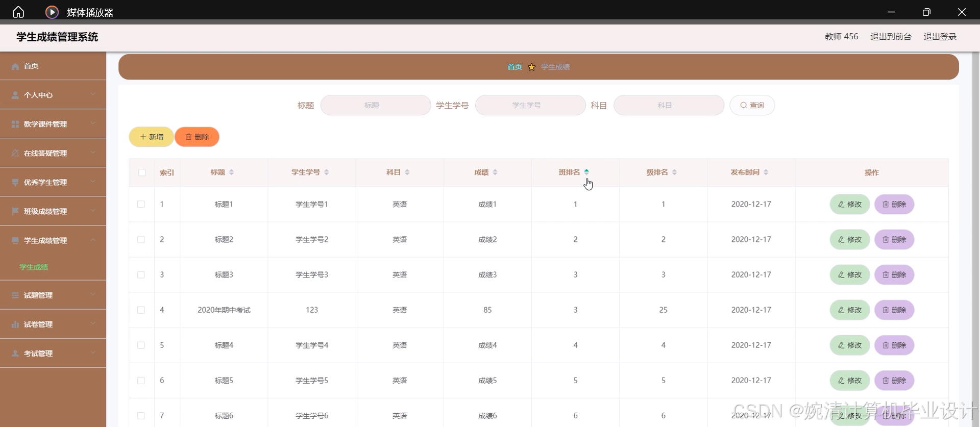Open the 班级成绩管理 menu label
This screenshot has width=980, height=427.
pyautogui.click(x=45, y=212)
